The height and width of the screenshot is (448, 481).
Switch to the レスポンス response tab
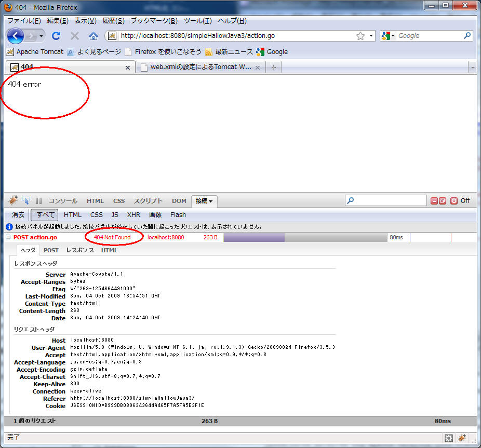click(x=79, y=250)
